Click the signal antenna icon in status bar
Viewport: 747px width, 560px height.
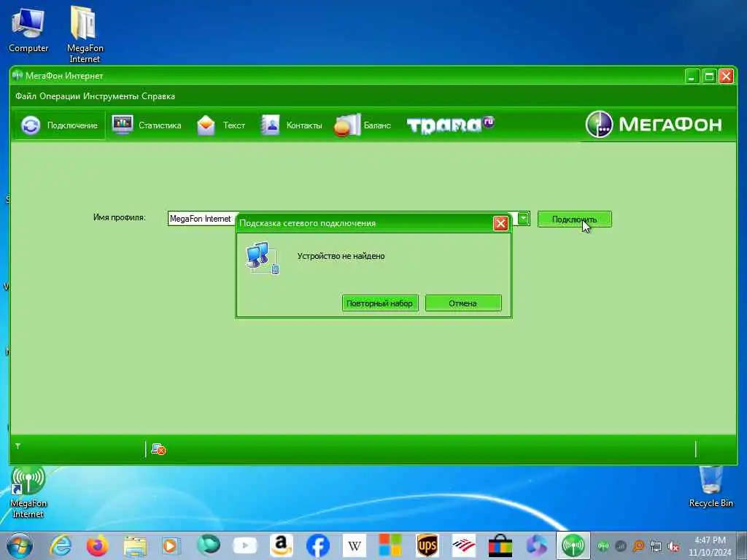[x=18, y=446]
